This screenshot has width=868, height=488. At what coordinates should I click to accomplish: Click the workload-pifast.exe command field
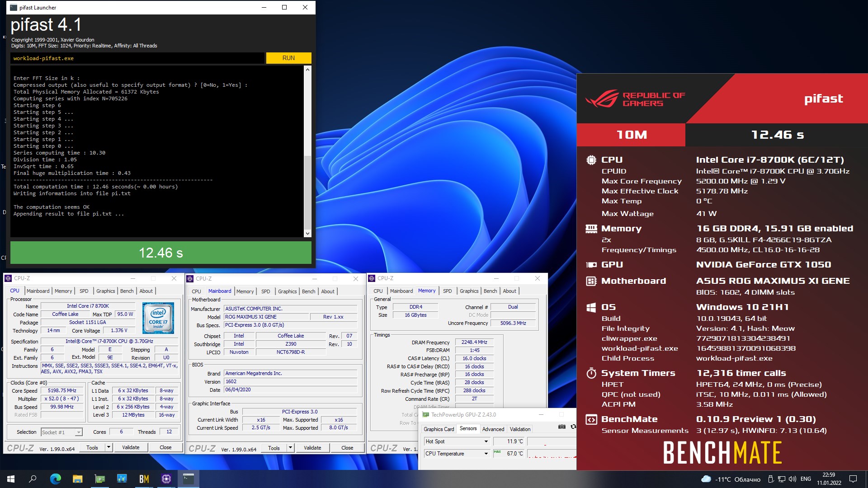point(137,58)
